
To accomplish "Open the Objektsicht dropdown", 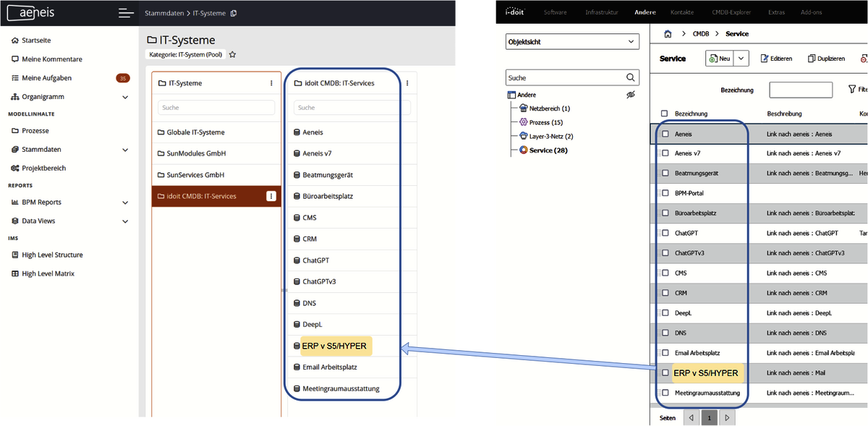I will click(572, 42).
